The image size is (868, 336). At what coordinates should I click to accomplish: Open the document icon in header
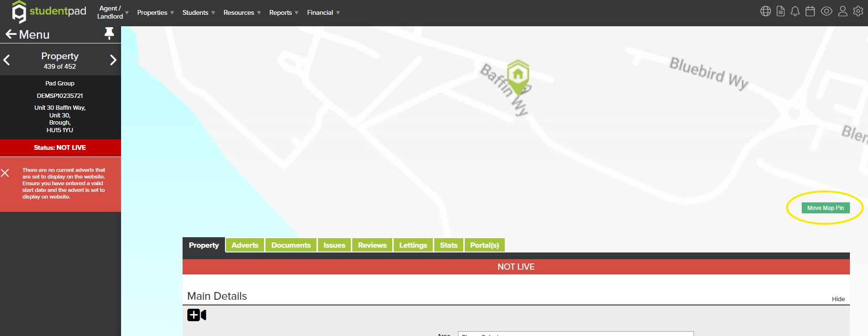(780, 11)
